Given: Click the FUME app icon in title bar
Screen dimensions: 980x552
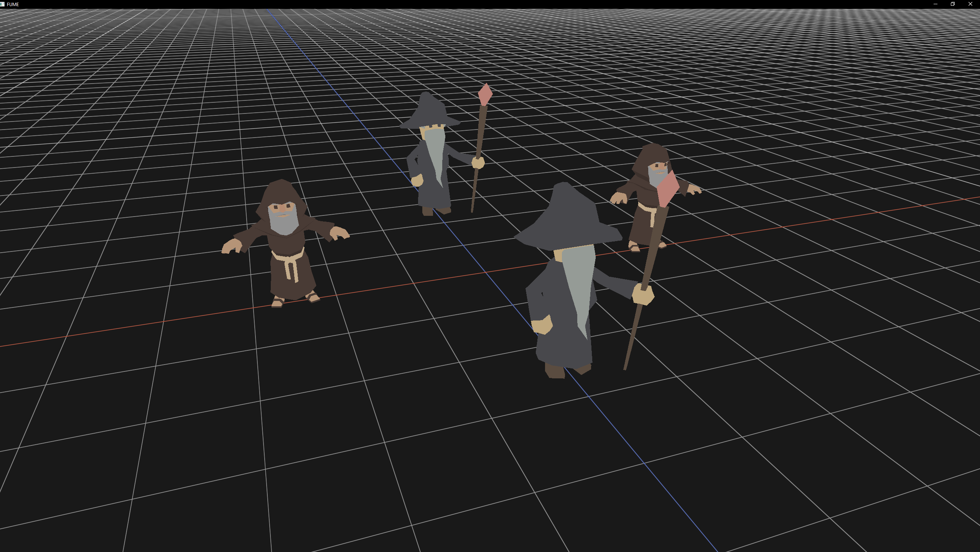Looking at the screenshot, I should tap(2, 4).
